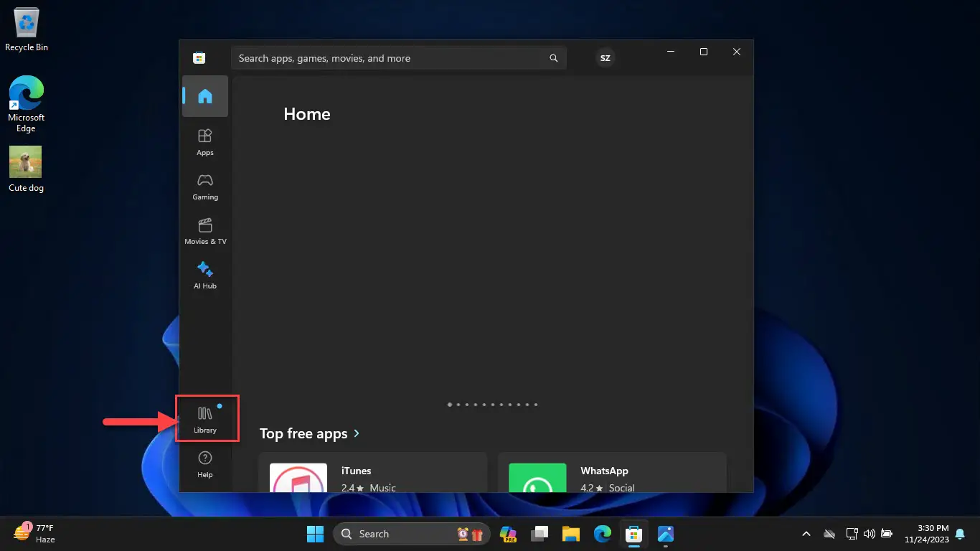Open the notifications bell icon
Image resolution: width=980 pixels, height=551 pixels.
960,534
